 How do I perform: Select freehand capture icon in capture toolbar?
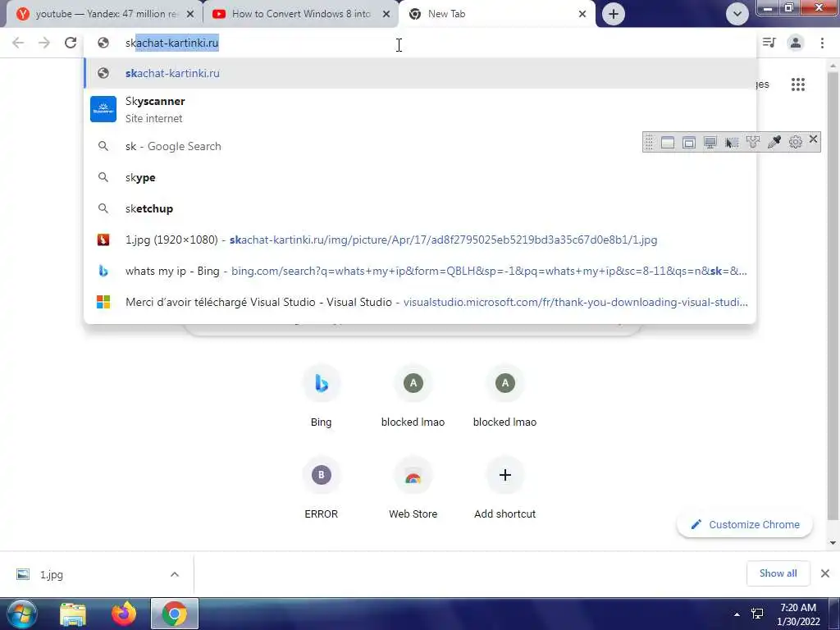(753, 142)
